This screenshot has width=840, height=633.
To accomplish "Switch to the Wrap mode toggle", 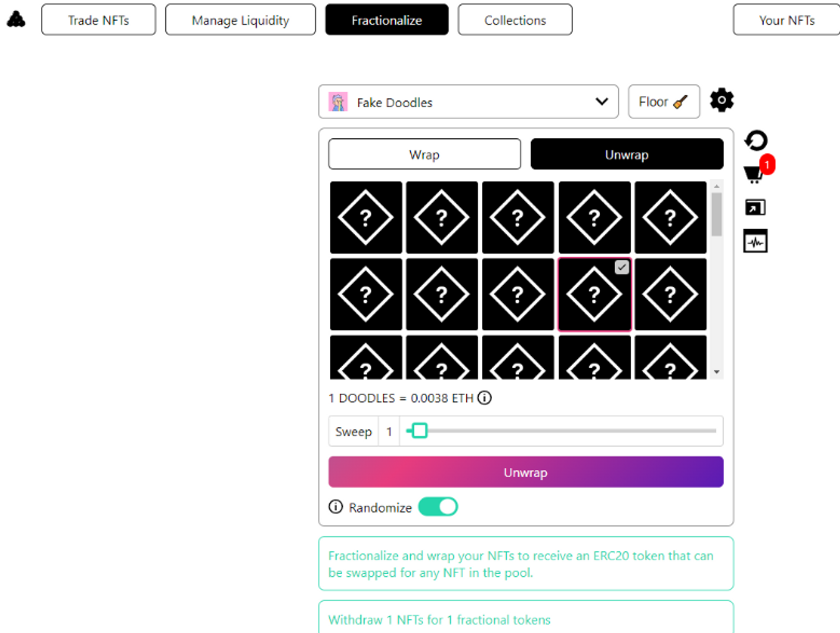I will [424, 154].
